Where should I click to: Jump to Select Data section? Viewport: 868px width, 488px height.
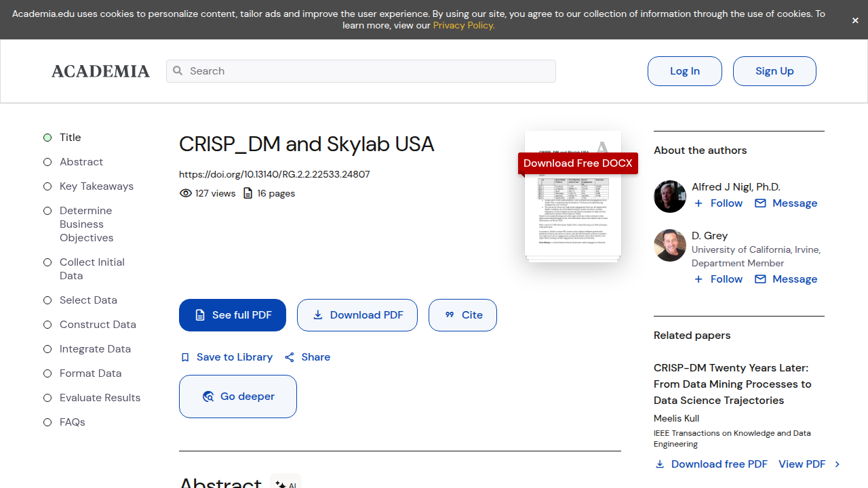(88, 300)
